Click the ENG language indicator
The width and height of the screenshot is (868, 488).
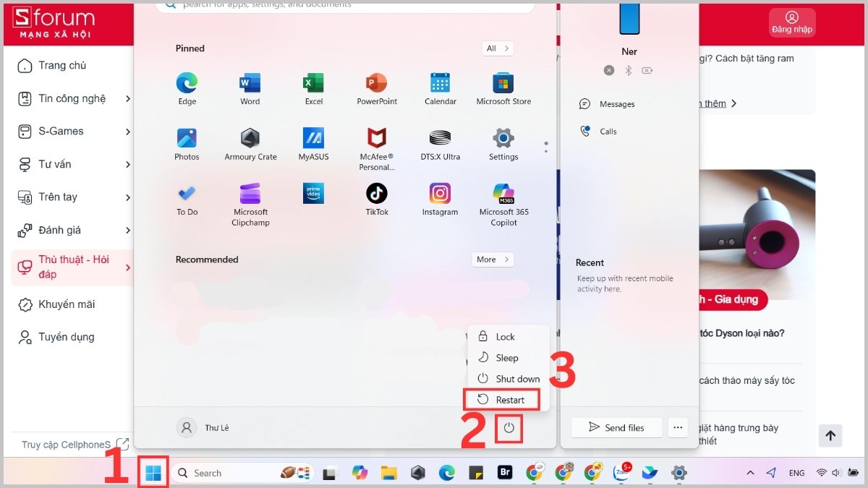[x=796, y=473]
